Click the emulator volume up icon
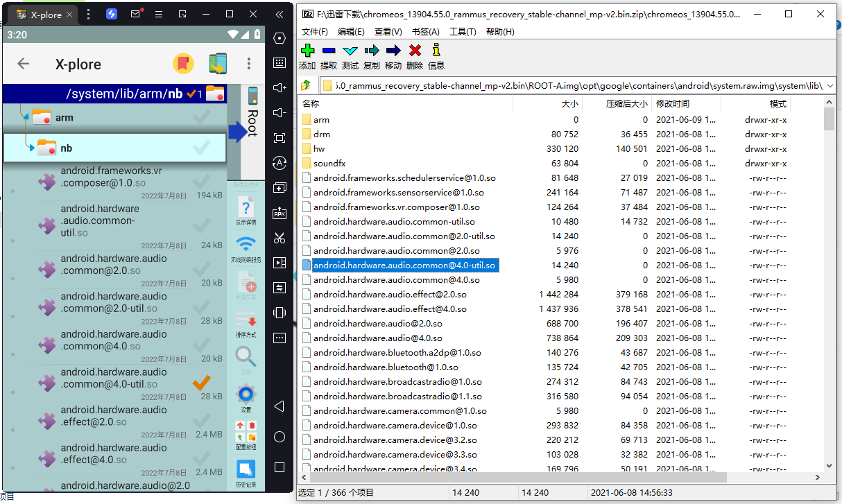The image size is (842, 504). pos(280,87)
